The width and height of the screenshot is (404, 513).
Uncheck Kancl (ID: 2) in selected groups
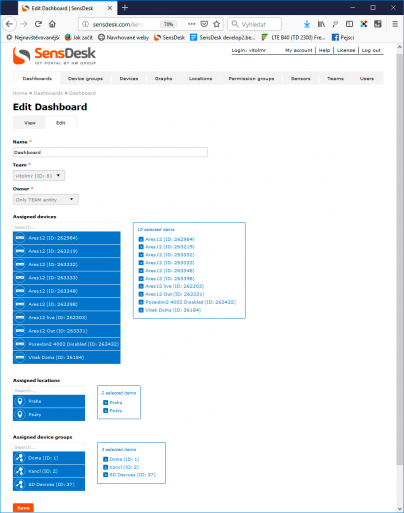tap(106, 467)
